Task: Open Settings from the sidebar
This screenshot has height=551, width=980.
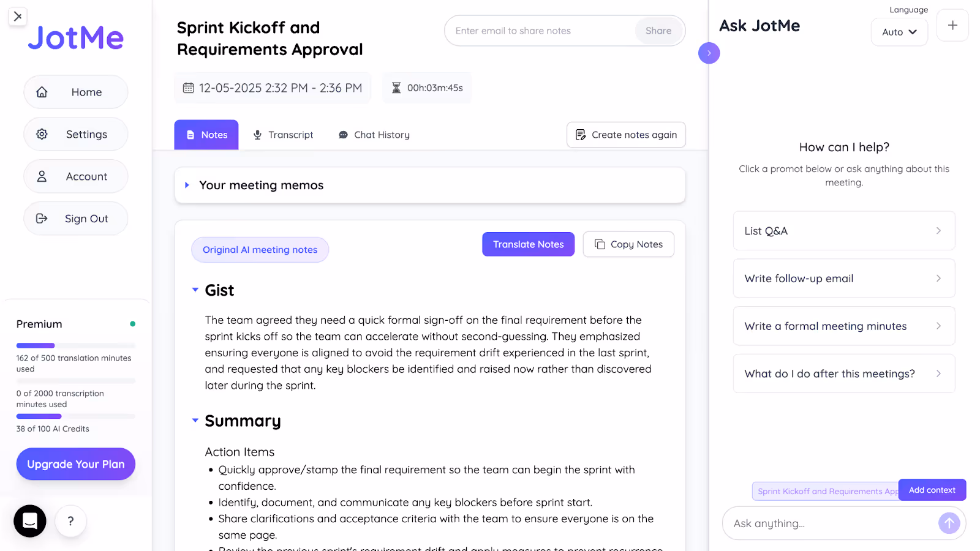Action: pyautogui.click(x=76, y=134)
